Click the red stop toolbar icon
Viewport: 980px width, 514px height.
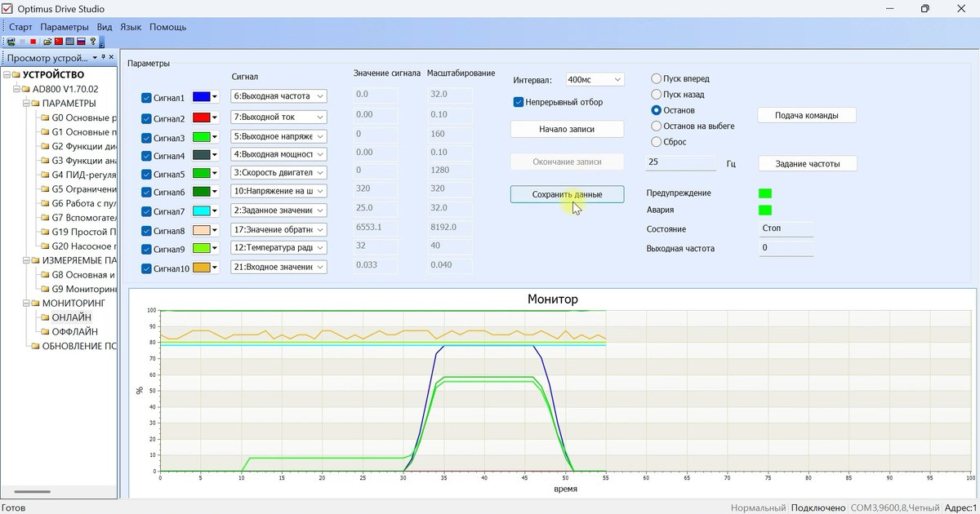click(x=33, y=42)
